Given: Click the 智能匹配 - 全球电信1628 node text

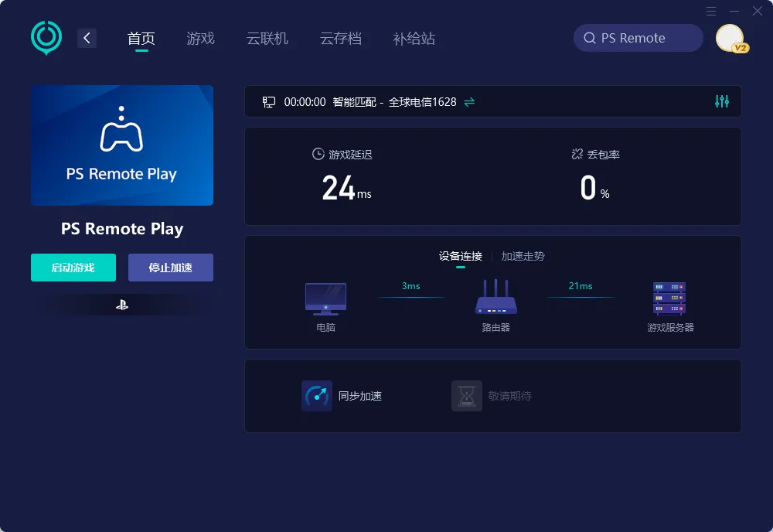Looking at the screenshot, I should [394, 102].
